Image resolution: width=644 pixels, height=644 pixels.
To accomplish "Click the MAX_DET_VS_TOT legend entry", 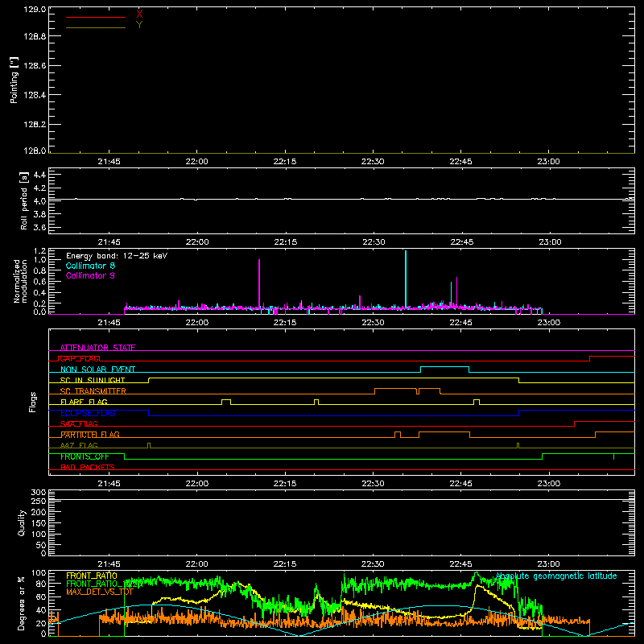I will tap(100, 592).
